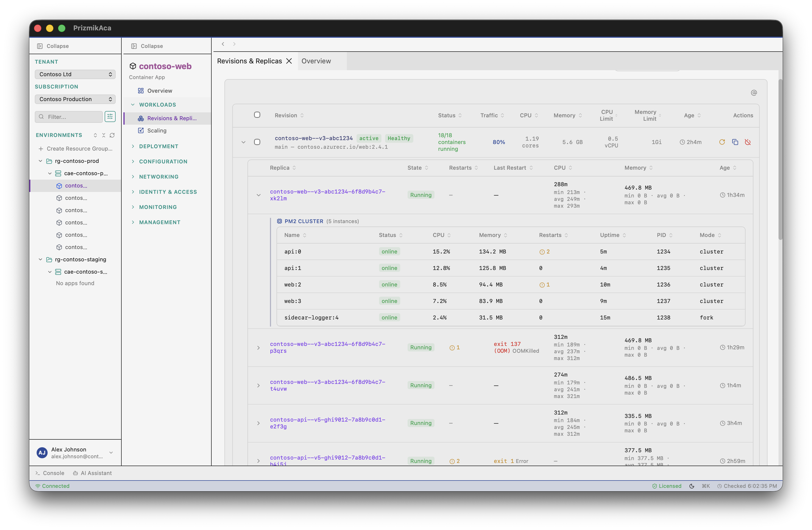
Task: Check the select-all checkbox in the table header
Action: pos(257,115)
